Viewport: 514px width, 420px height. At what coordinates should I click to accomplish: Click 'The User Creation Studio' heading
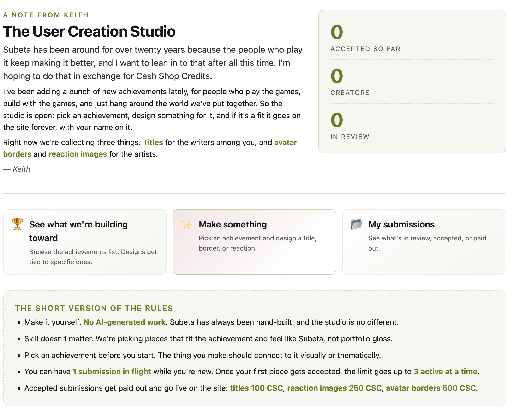coord(89,32)
